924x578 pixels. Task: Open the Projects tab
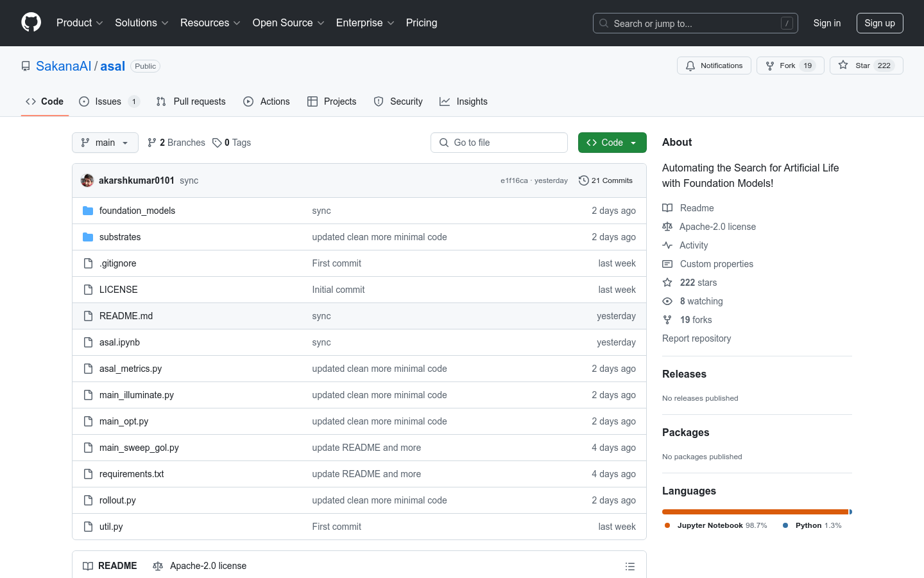[332, 101]
